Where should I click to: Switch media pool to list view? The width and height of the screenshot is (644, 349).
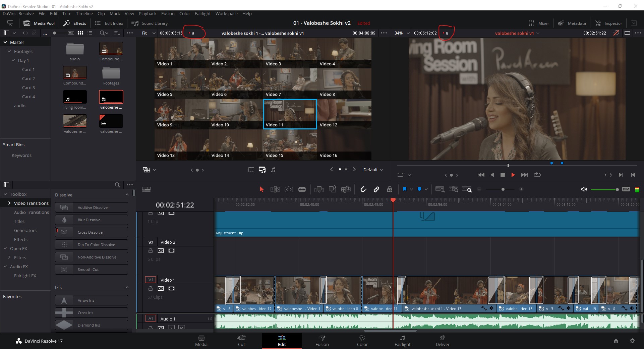click(x=90, y=33)
